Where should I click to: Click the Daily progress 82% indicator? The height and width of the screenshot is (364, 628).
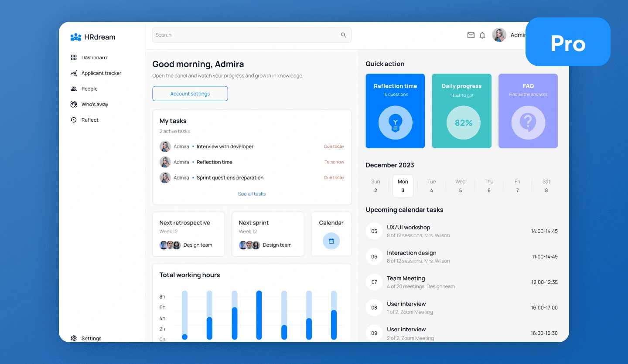pos(461,122)
